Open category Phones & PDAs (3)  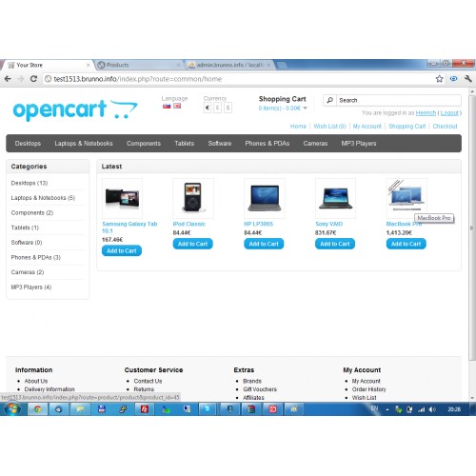[35, 257]
